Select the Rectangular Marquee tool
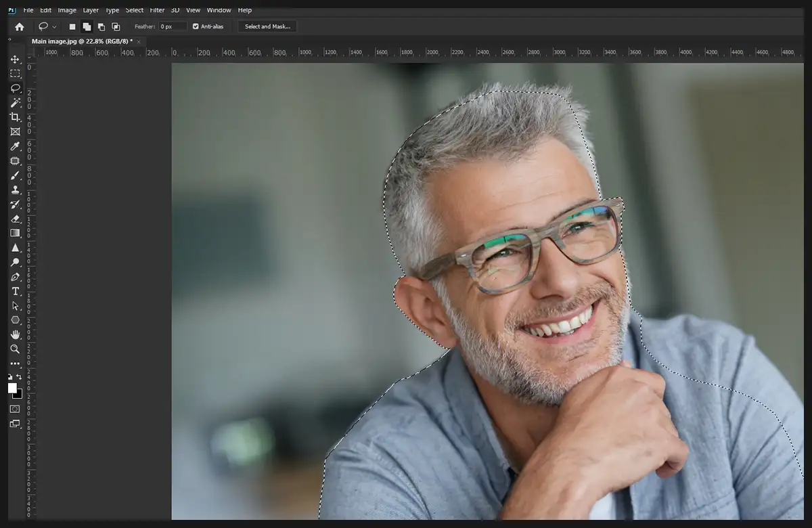Viewport: 812px width, 528px height. 15,74
